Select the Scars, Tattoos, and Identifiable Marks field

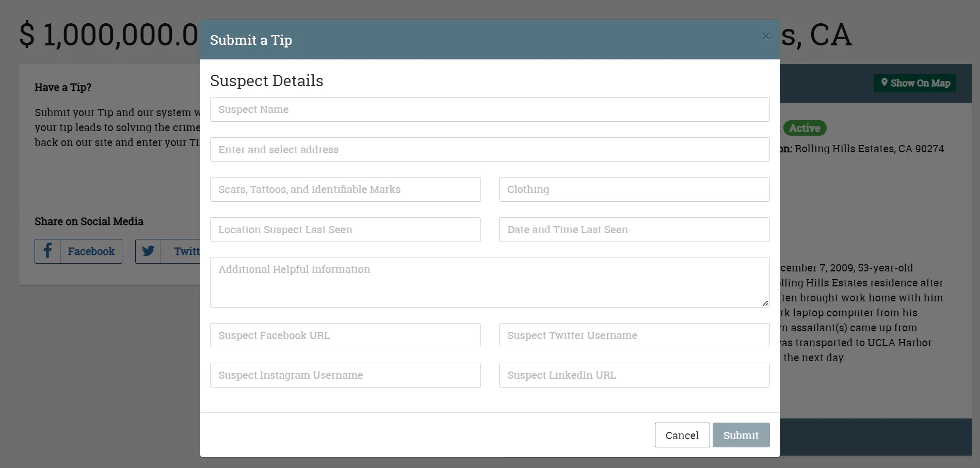click(345, 189)
